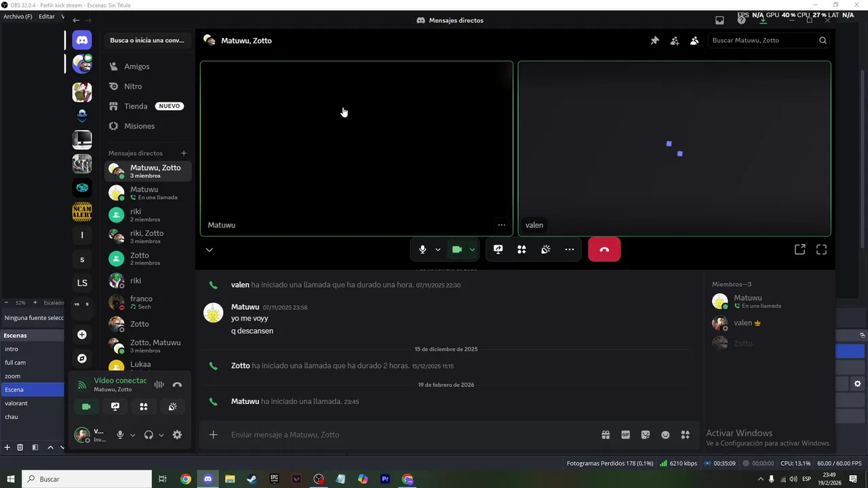
Task: Open Discord home direct messages icon
Action: [x=82, y=40]
